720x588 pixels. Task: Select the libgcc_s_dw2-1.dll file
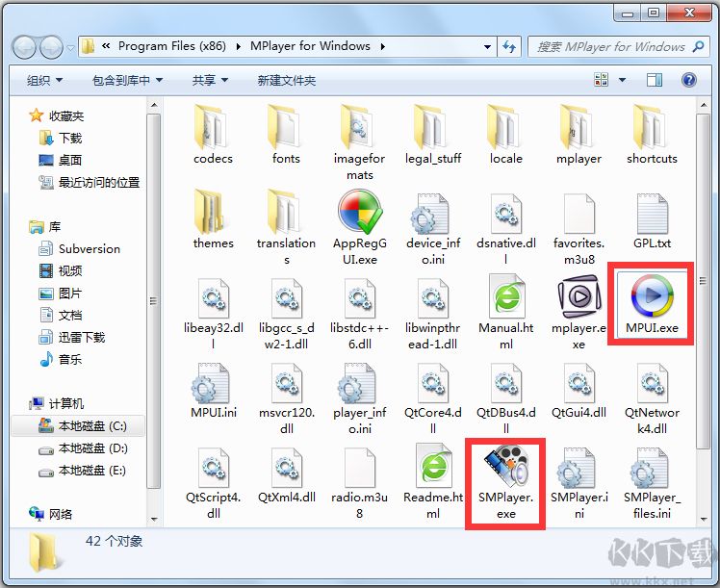point(286,312)
